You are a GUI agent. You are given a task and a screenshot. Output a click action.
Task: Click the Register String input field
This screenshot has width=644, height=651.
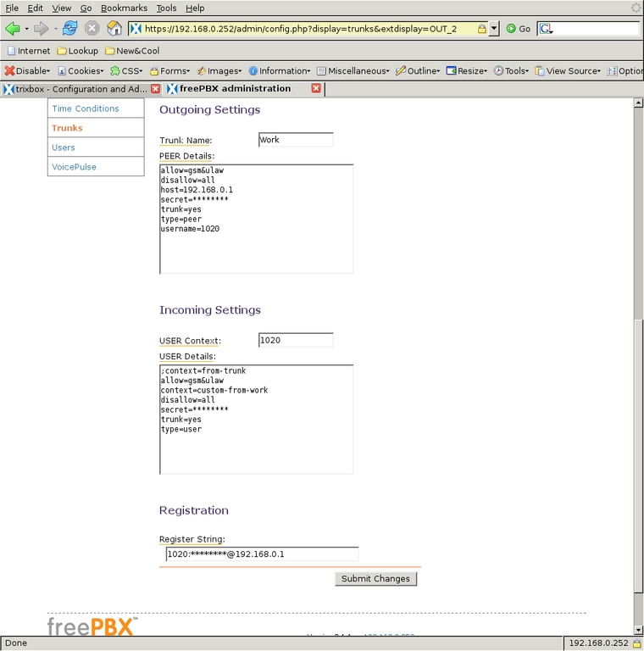tap(262, 554)
